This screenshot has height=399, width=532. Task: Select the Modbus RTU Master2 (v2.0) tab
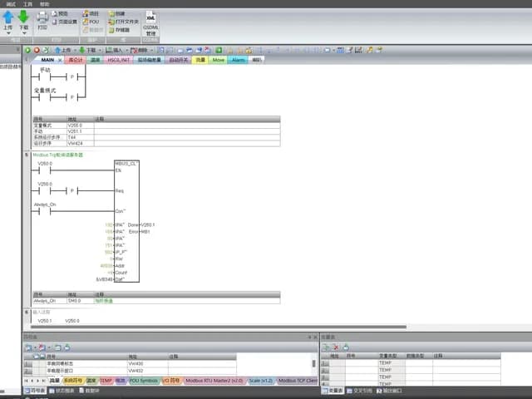click(214, 381)
